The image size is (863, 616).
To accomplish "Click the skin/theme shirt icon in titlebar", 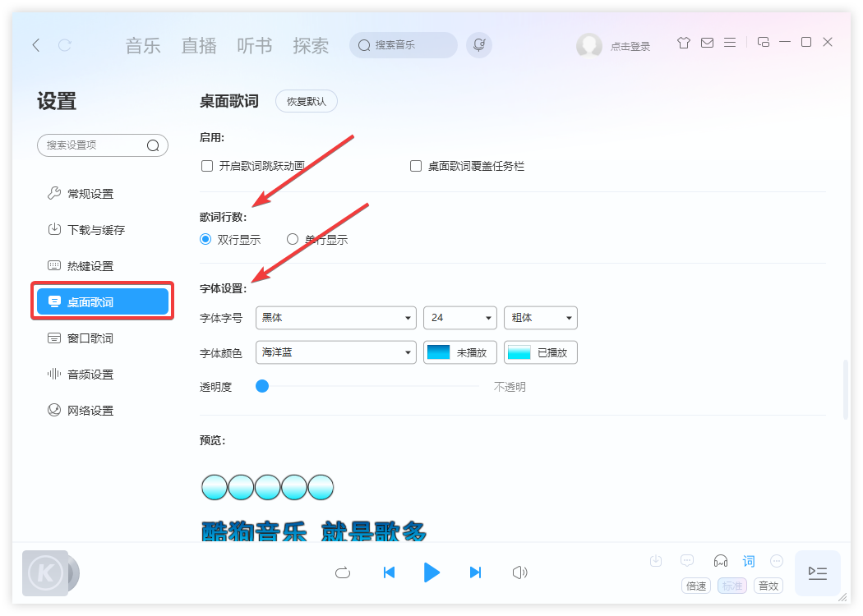I will pyautogui.click(x=683, y=42).
